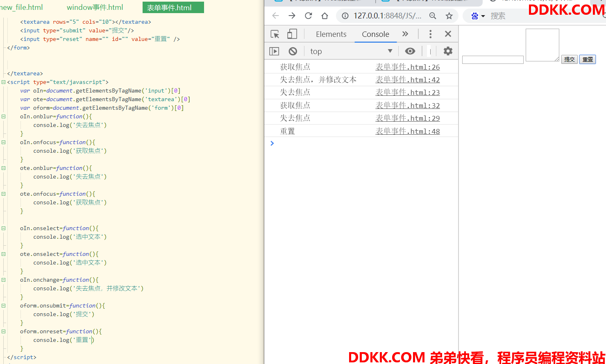
Task: Open source link 表单事件.html:29
Action: coord(408,118)
